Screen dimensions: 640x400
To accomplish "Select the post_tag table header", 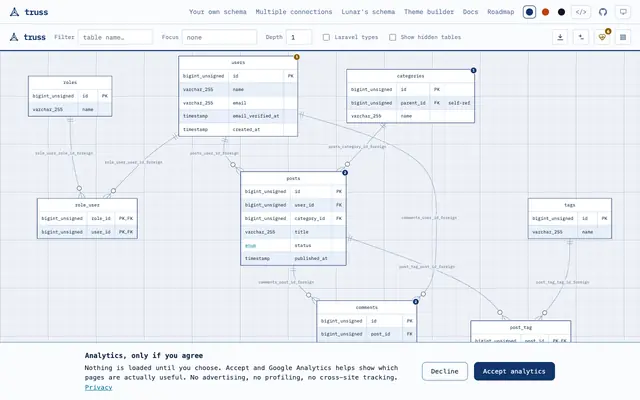I will 521,327.
